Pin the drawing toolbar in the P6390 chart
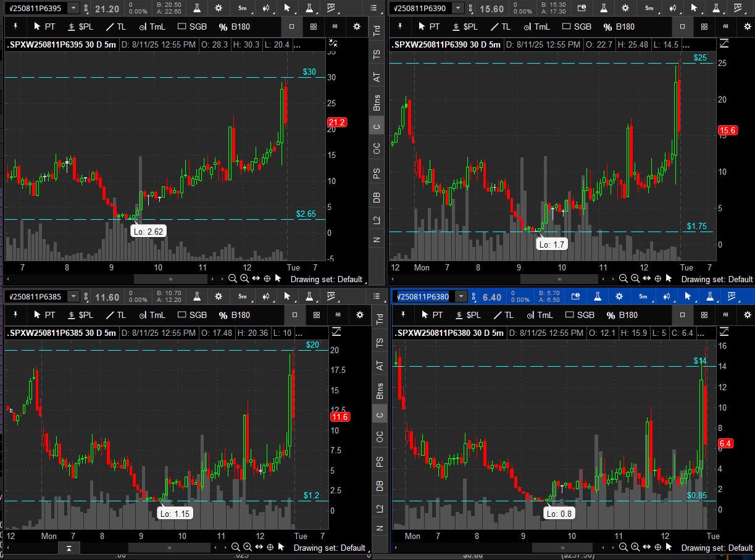Image resolution: width=755 pixels, height=560 pixels. (400, 27)
